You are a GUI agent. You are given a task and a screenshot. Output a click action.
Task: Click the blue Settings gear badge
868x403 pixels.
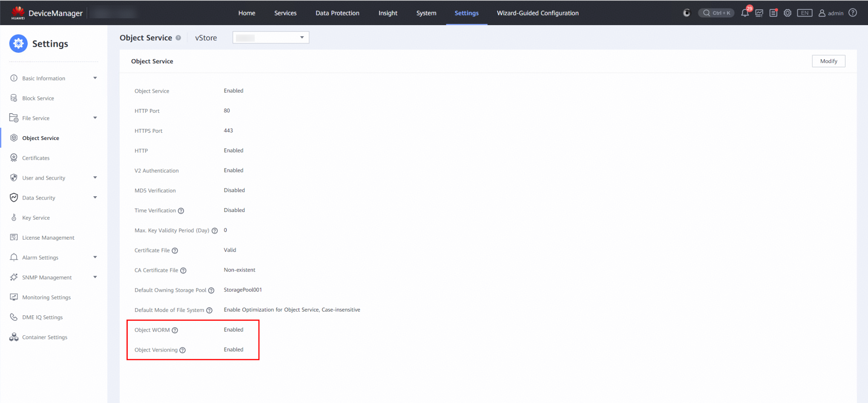click(18, 44)
